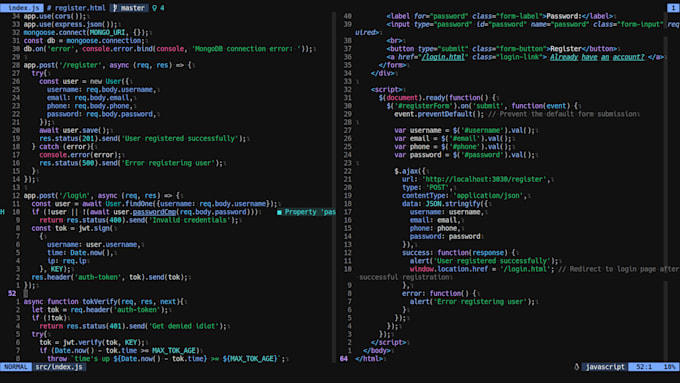
Task: Click the H diagnostic sign on line 10
Action: click(x=3, y=212)
